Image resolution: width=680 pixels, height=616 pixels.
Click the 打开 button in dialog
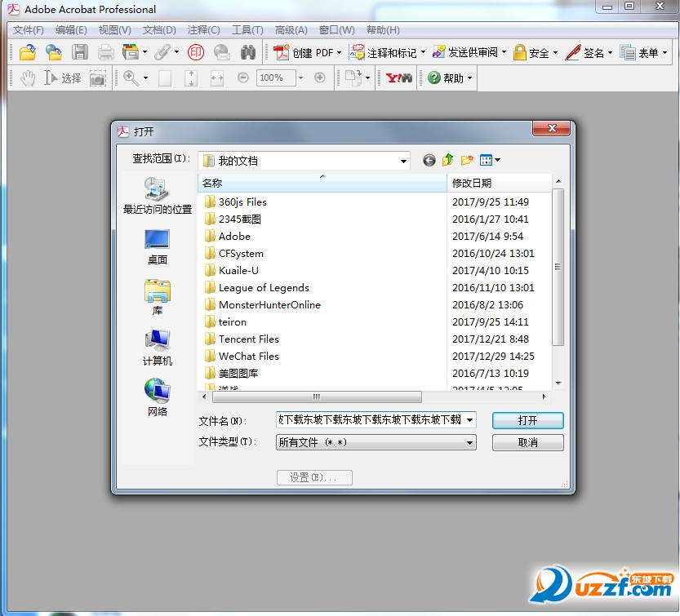(528, 420)
